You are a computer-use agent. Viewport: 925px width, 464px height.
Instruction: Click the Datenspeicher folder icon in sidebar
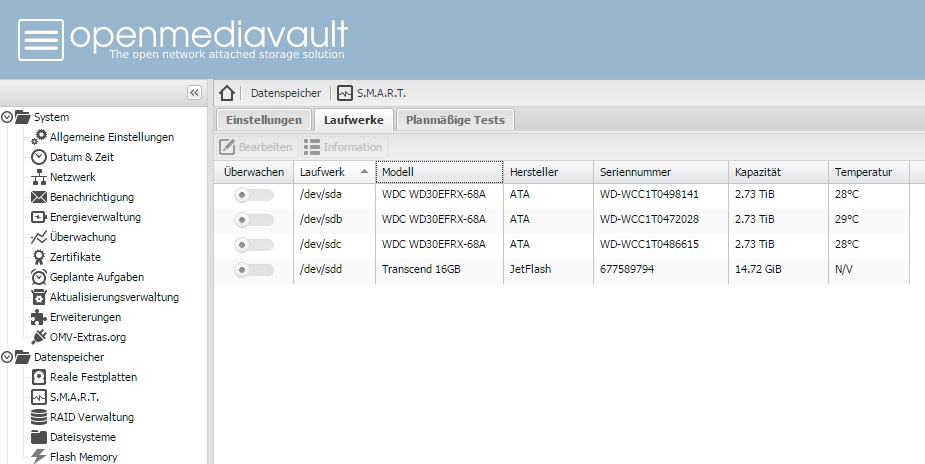click(x=22, y=357)
